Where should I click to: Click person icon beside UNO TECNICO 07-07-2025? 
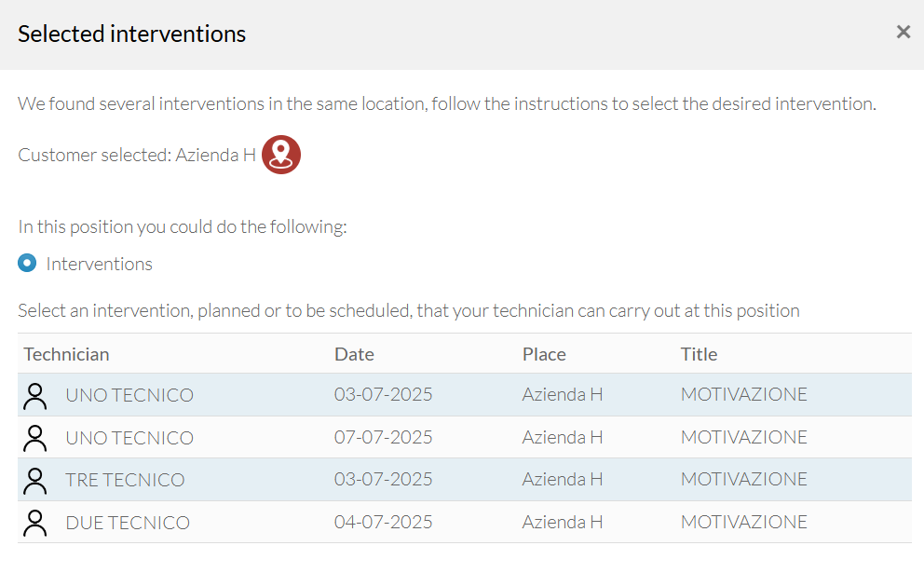(34, 438)
